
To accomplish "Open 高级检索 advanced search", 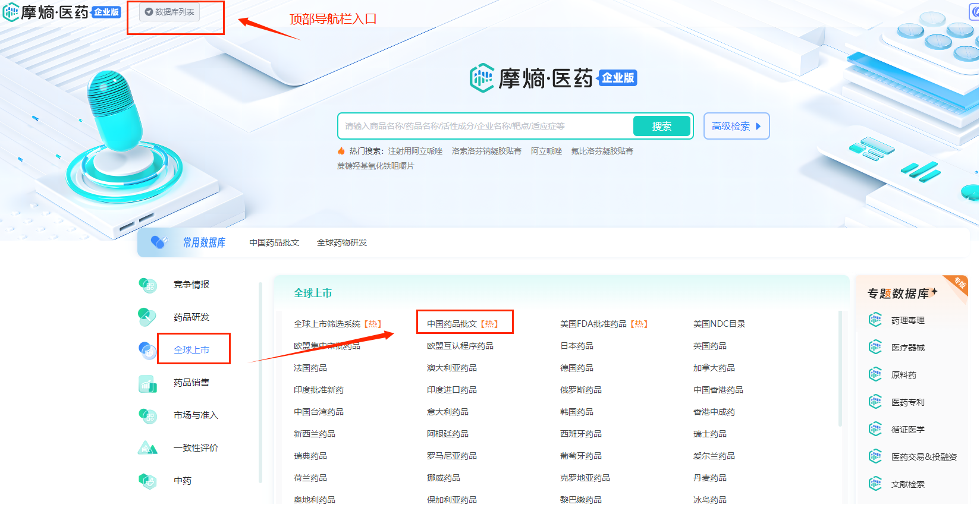I will (736, 126).
